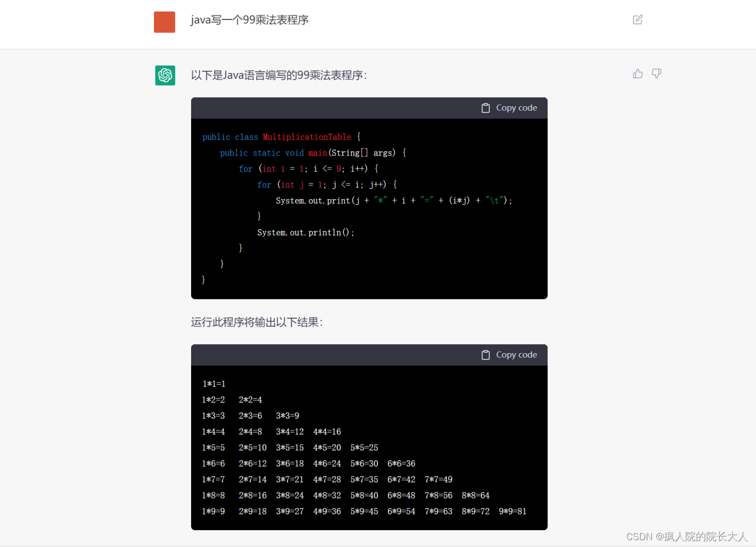Click the output '1*9=9'

214,511
